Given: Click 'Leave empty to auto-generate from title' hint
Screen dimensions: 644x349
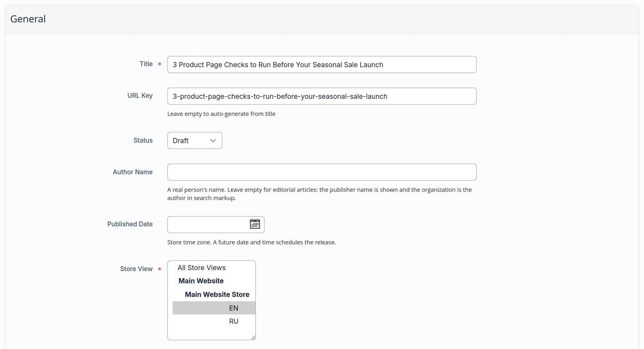Looking at the screenshot, I should pos(221,114).
